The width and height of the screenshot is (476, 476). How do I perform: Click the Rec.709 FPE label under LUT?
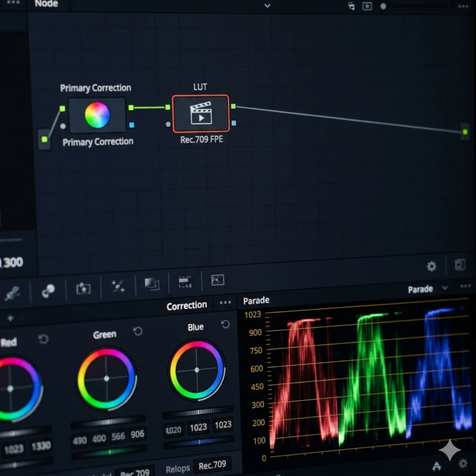click(201, 140)
